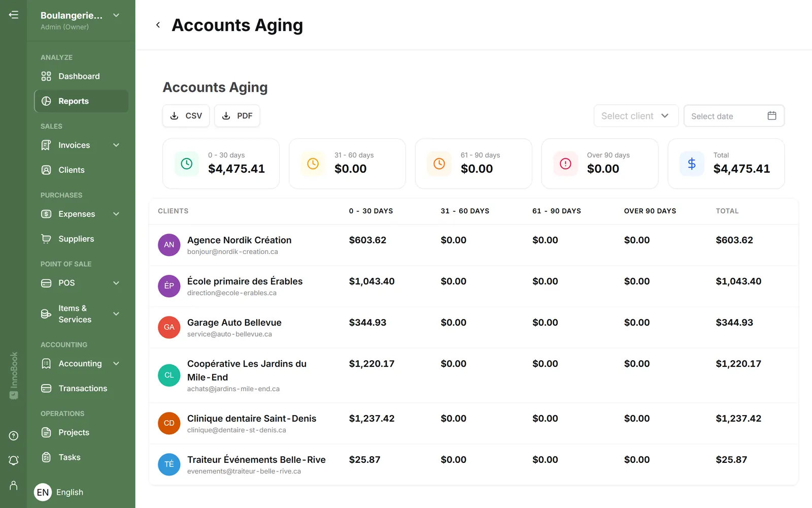Click the 61 - 90 days clock icon

coord(439,164)
